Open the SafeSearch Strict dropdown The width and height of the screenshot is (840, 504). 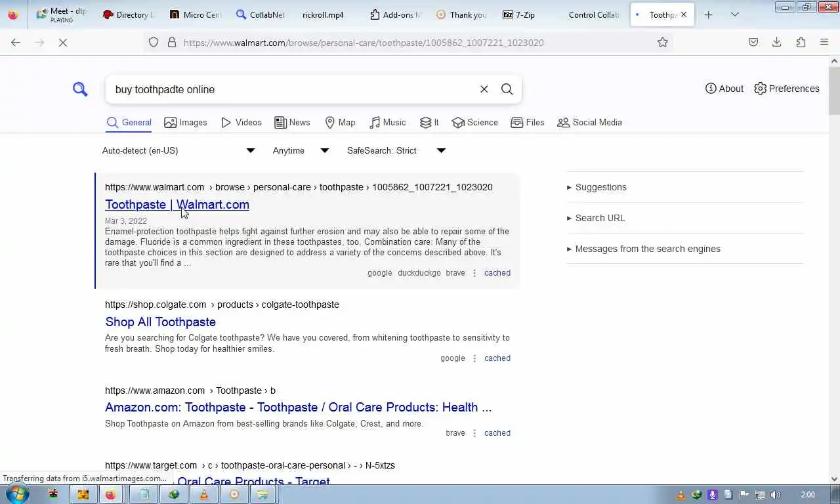[396, 150]
